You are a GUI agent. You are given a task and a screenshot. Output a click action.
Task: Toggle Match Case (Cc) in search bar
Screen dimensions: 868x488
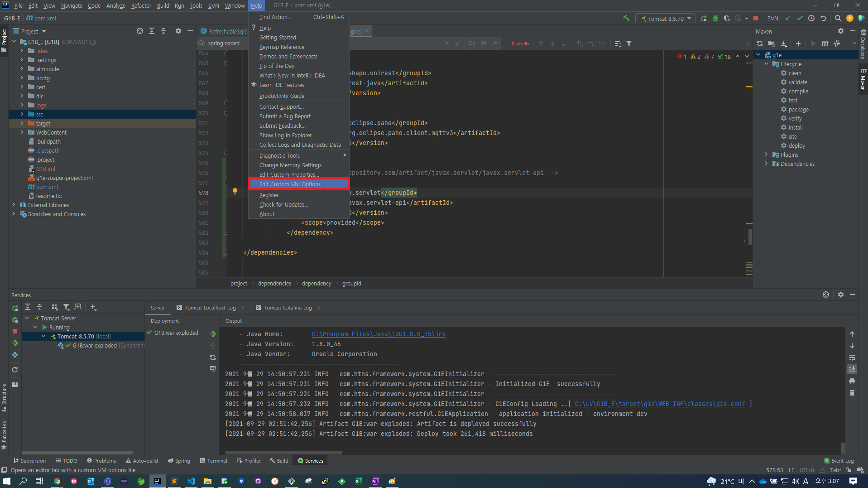point(472,43)
